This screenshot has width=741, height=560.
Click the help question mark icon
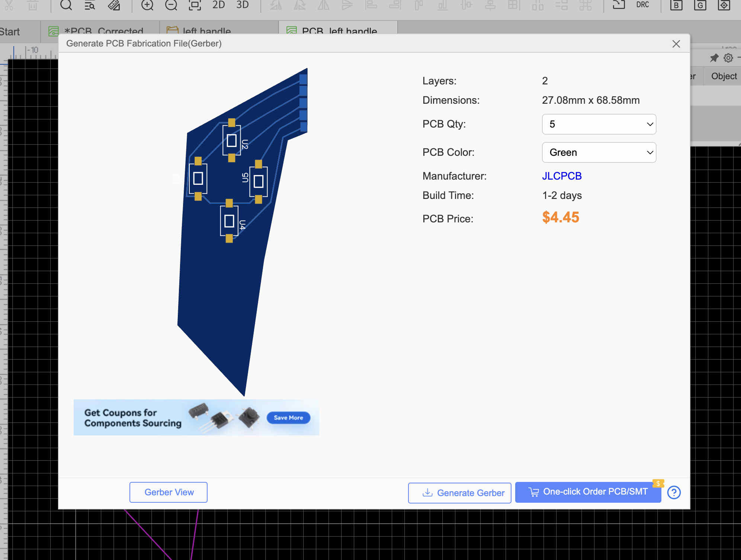click(674, 492)
